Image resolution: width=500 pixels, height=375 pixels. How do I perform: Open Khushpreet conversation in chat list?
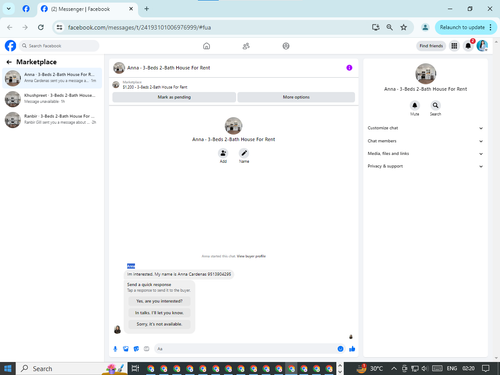(x=52, y=99)
